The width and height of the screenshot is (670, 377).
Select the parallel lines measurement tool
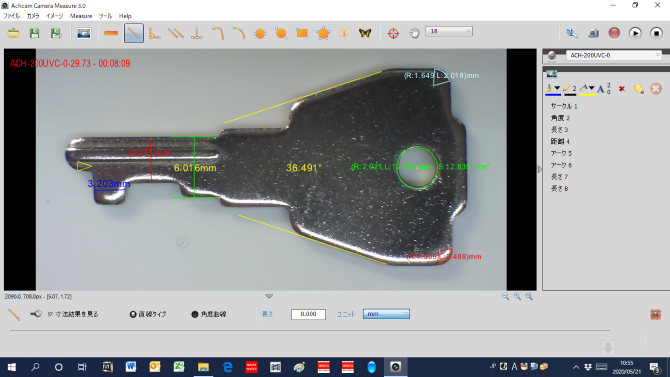coord(176,33)
